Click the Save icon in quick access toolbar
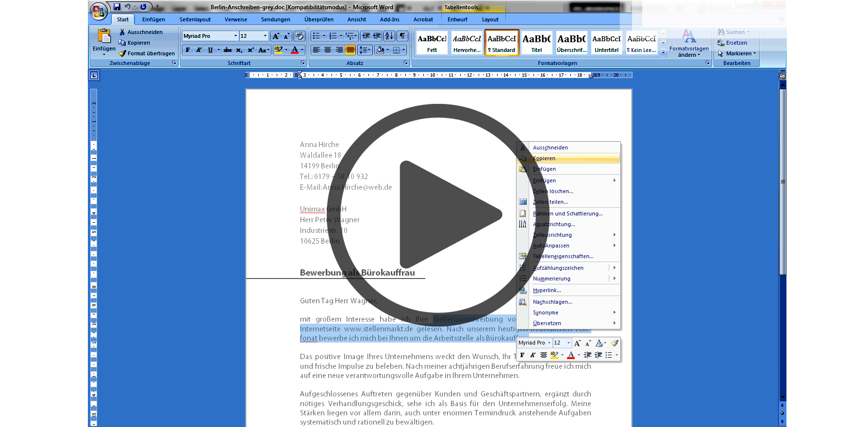 (x=117, y=7)
